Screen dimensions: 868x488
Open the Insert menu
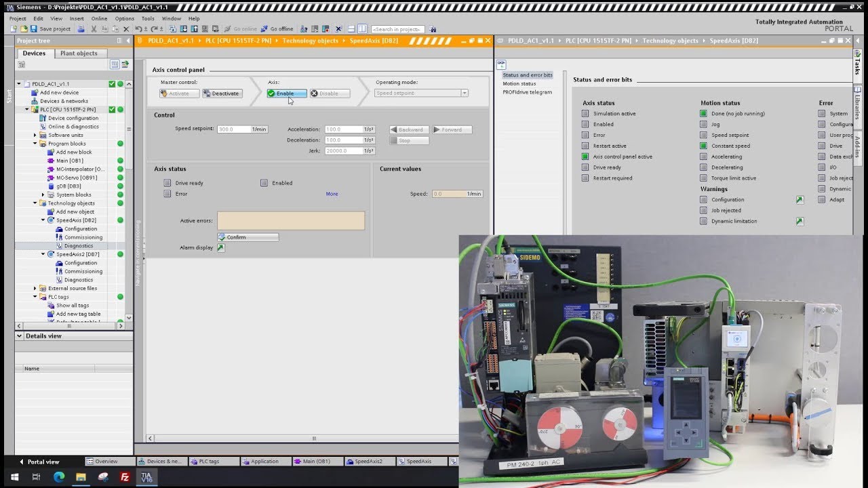(77, 18)
